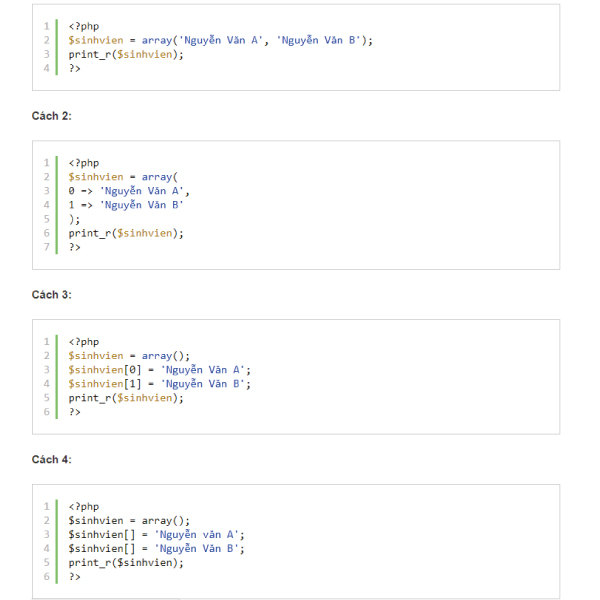Click the line 0 => 'Nguyễn Văn A'
Viewport: 600px width, 600px height.
click(128, 191)
